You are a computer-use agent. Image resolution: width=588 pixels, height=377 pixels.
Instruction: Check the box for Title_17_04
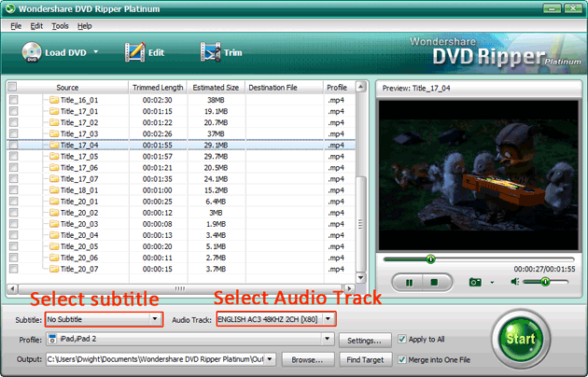pos(13,145)
